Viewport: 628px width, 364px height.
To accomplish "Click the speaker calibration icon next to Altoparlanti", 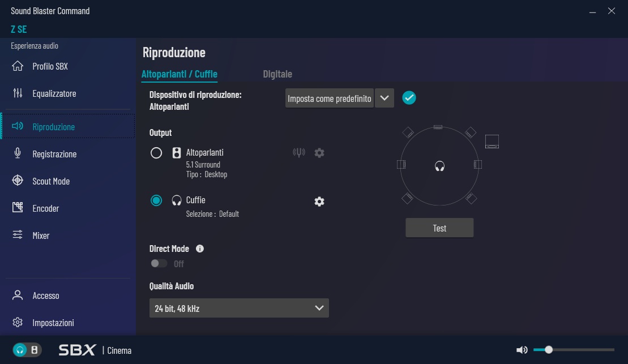I will coord(299,152).
